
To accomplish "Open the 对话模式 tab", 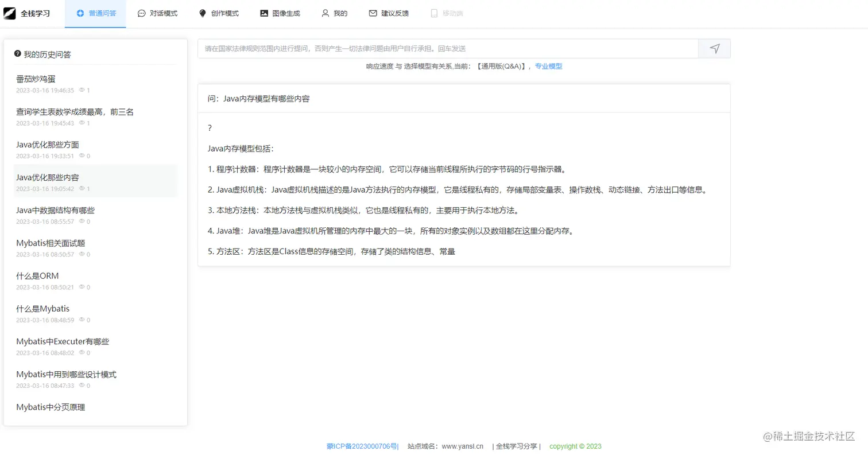I will tap(158, 13).
